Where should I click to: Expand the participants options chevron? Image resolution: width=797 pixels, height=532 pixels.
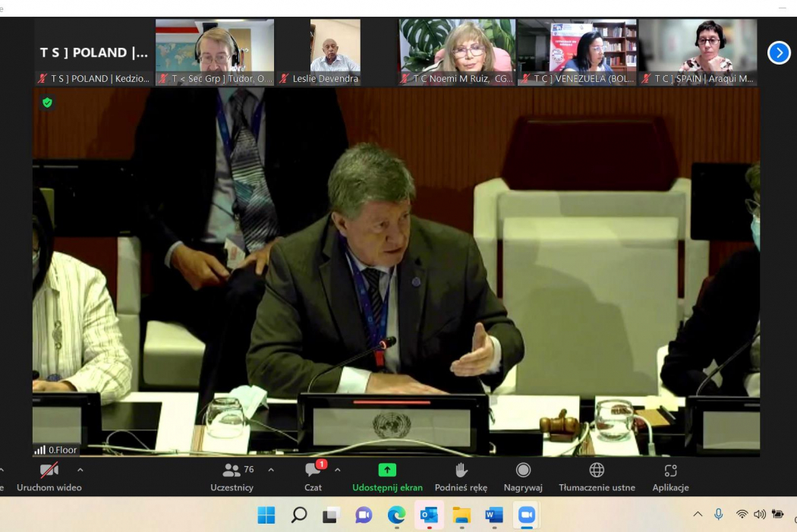click(271, 470)
